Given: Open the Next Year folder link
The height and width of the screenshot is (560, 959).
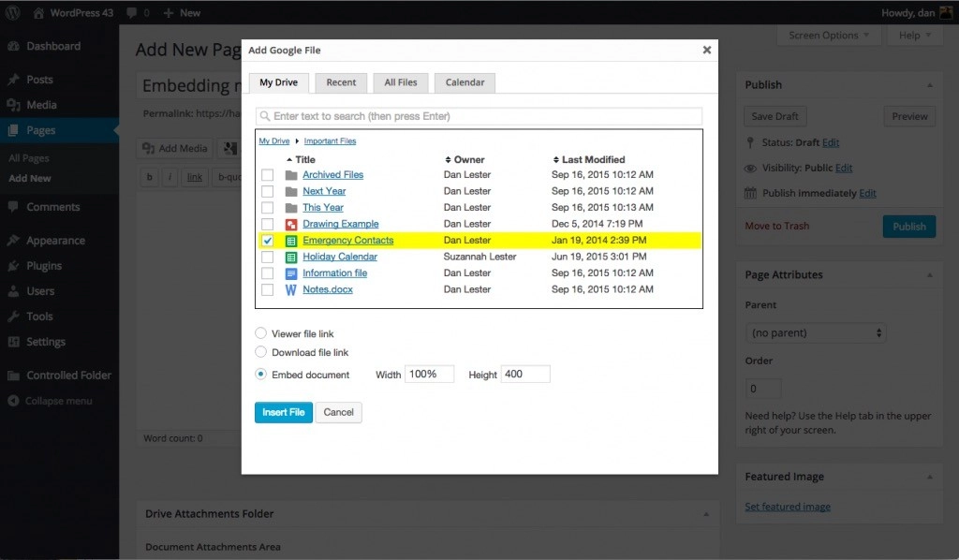Looking at the screenshot, I should click(324, 191).
